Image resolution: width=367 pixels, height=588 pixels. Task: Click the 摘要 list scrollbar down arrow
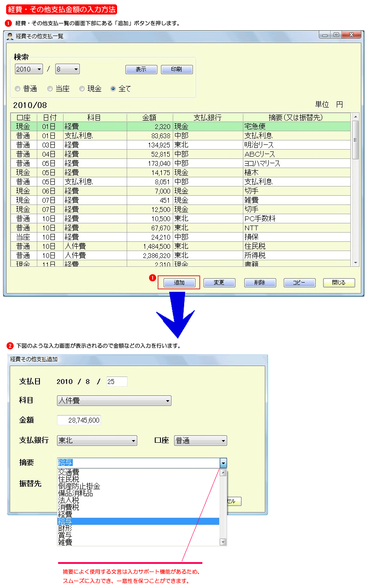coord(223,542)
